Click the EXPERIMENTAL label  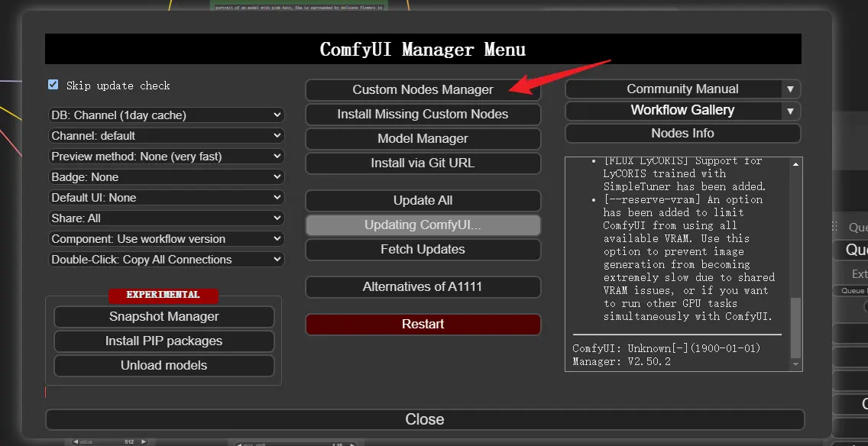[164, 296]
